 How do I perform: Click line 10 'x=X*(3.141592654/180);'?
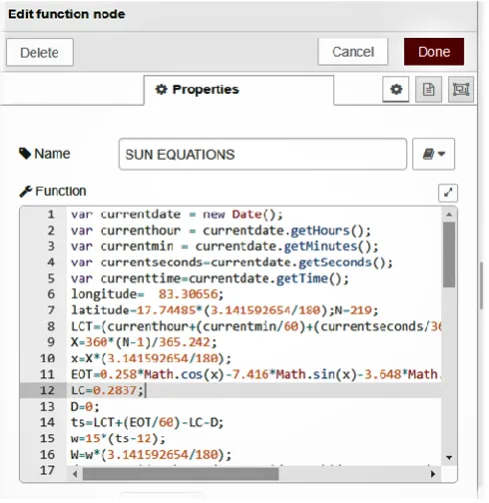click(151, 358)
